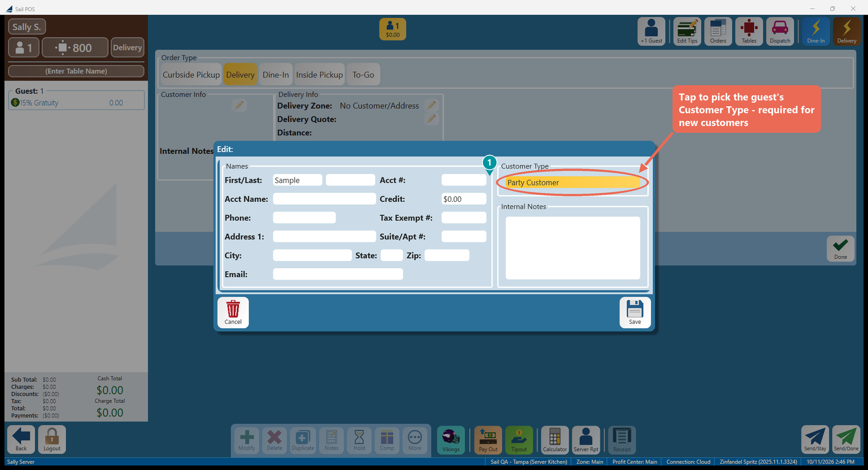Select the guest 1 $0.00 seat badge
The image size is (868, 470).
(x=392, y=29)
